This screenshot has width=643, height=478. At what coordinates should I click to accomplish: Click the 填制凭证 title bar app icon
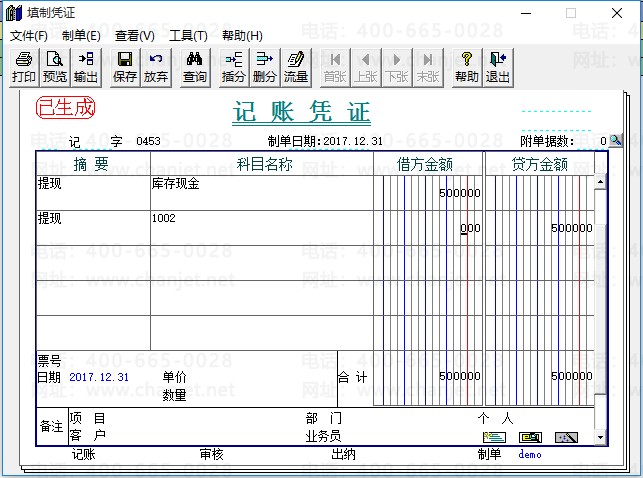click(14, 13)
